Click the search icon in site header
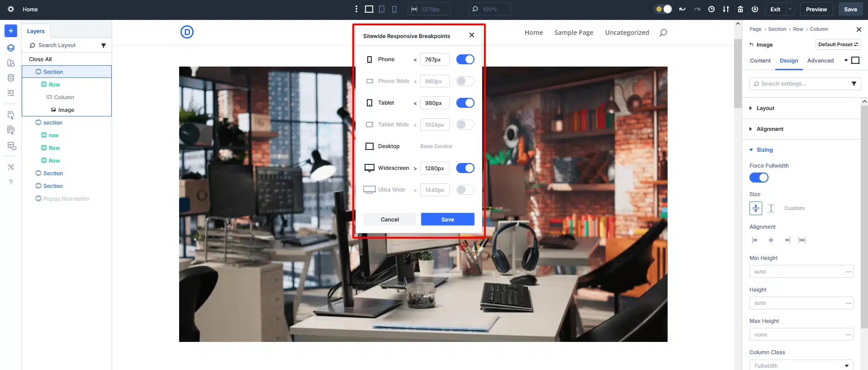This screenshot has width=868, height=370. (x=663, y=33)
